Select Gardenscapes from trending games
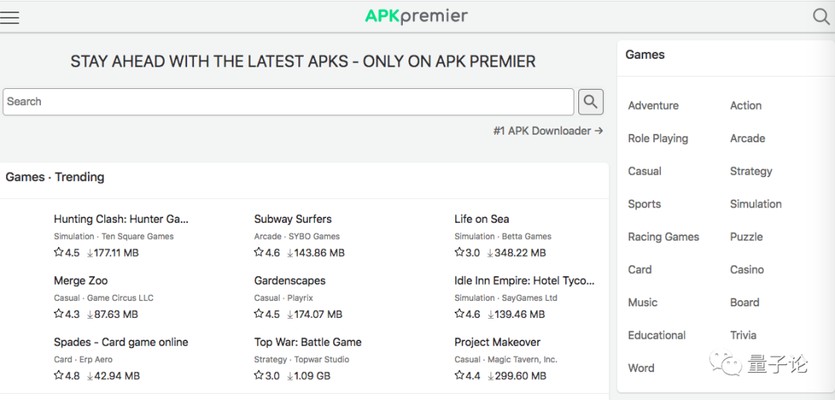 290,281
